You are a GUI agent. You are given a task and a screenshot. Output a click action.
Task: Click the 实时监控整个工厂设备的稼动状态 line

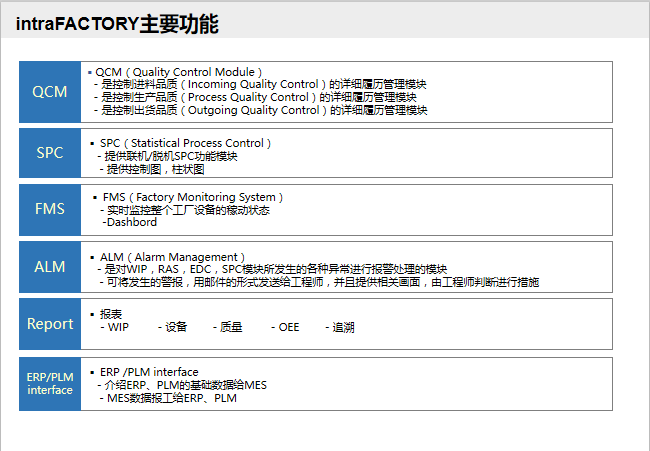185,210
